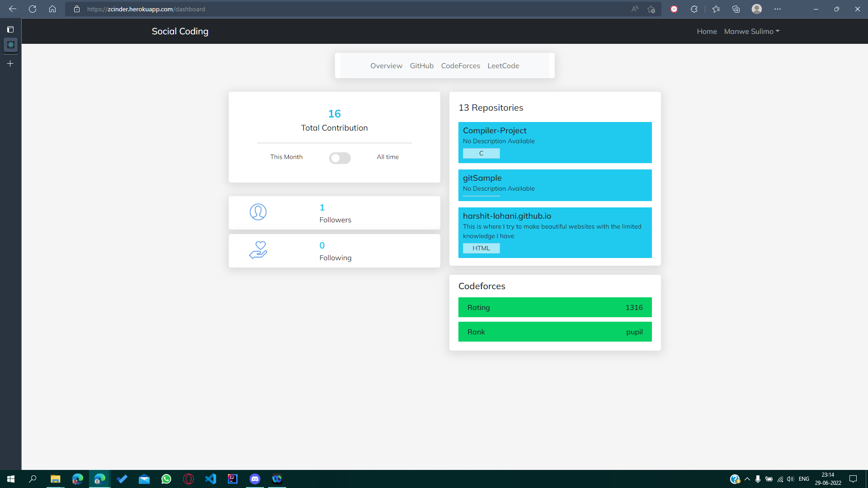
Task: Click the Home navigation link
Action: pyautogui.click(x=707, y=31)
